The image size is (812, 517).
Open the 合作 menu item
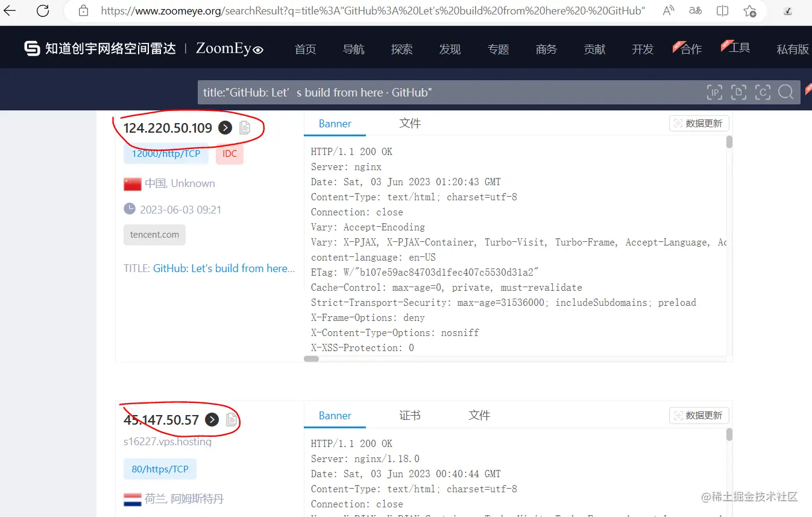pos(691,49)
